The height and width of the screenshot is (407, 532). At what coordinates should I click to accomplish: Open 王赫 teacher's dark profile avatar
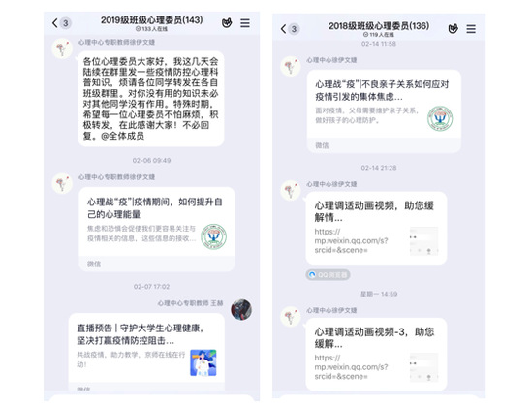click(x=241, y=309)
